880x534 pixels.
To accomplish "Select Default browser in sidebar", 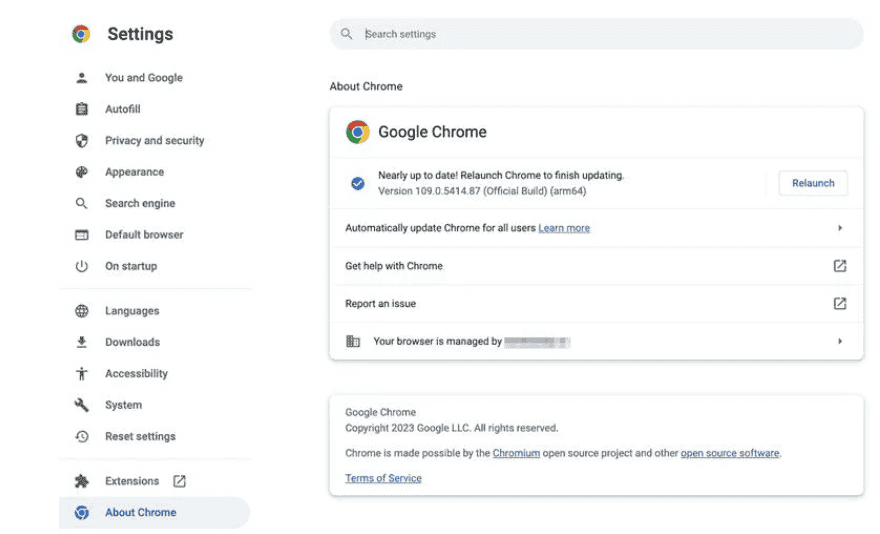I will pos(144,235).
